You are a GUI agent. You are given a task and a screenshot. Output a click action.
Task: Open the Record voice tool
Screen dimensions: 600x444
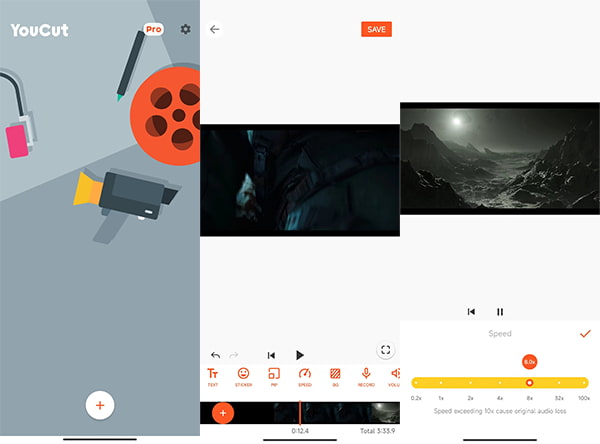point(366,377)
